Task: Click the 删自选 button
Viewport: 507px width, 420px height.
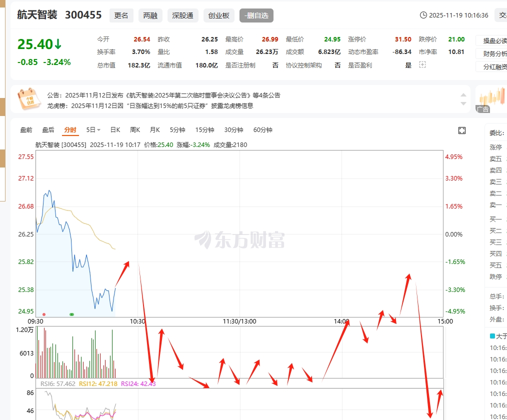Action: (256, 15)
